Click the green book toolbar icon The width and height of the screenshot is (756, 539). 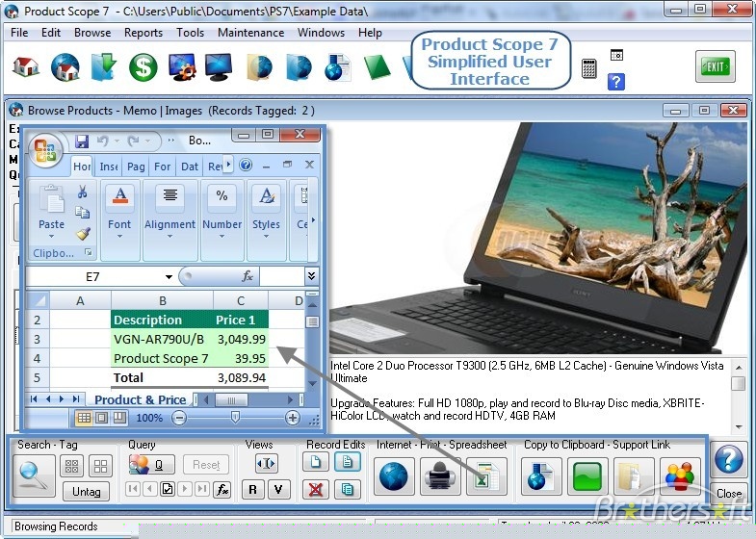pos(377,67)
